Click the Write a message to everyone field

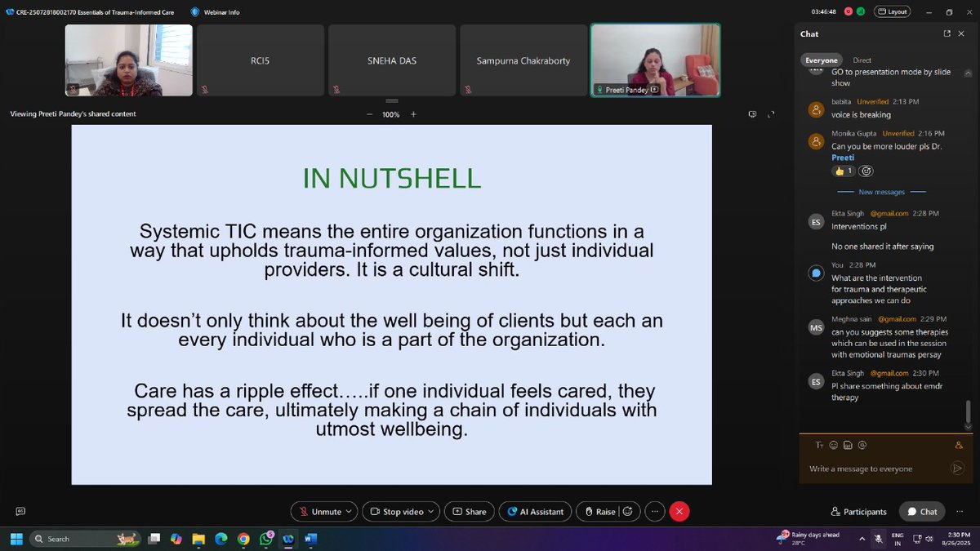(x=874, y=469)
